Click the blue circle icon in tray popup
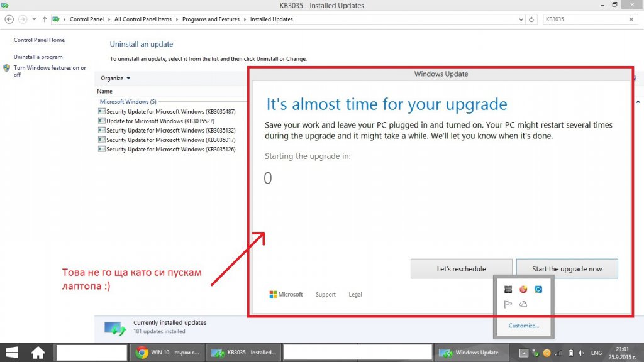The height and width of the screenshot is (362, 644). coord(538,289)
